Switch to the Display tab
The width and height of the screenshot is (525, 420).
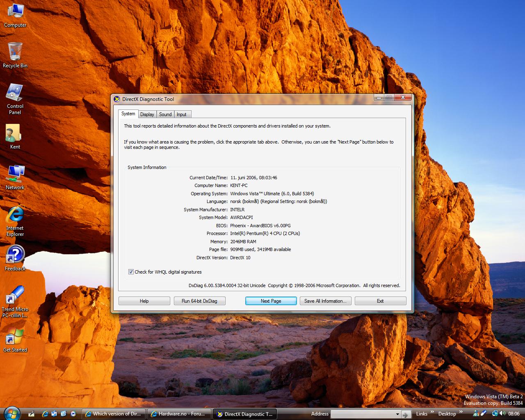click(147, 114)
